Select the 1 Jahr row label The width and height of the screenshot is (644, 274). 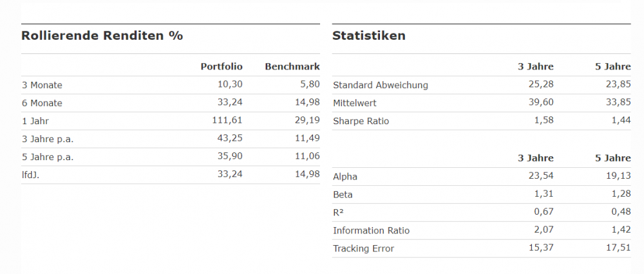(35, 121)
